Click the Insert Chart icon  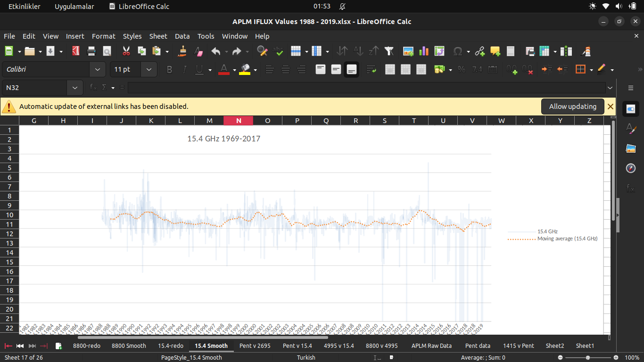pos(424,51)
